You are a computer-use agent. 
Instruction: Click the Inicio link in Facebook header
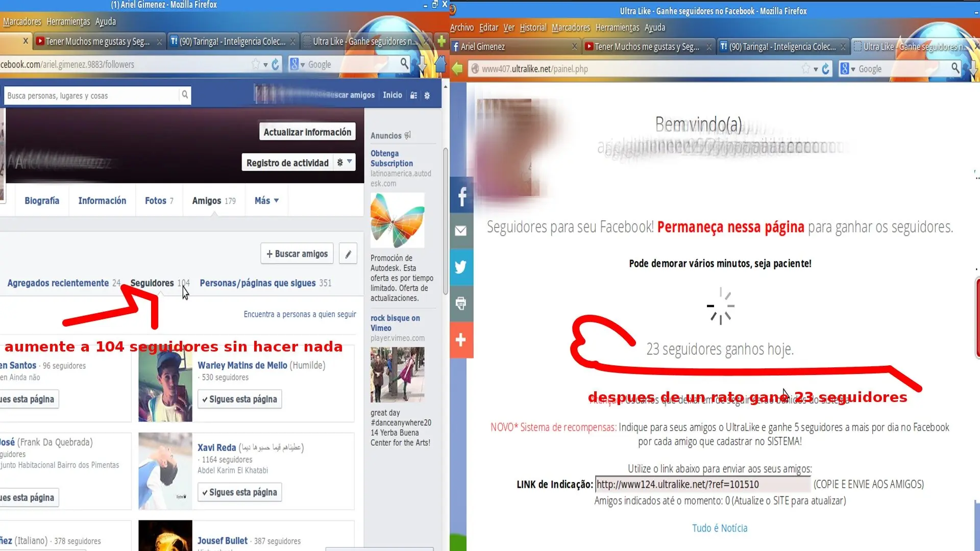click(393, 95)
